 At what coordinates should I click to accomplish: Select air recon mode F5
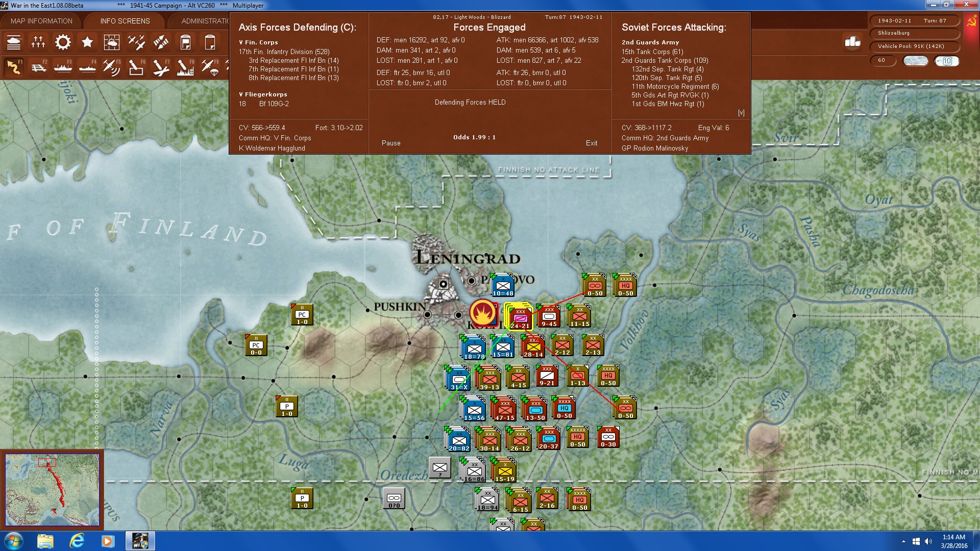click(x=111, y=67)
